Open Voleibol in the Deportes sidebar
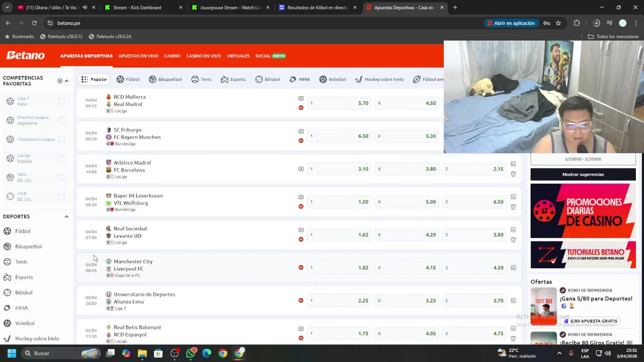 coord(25,323)
